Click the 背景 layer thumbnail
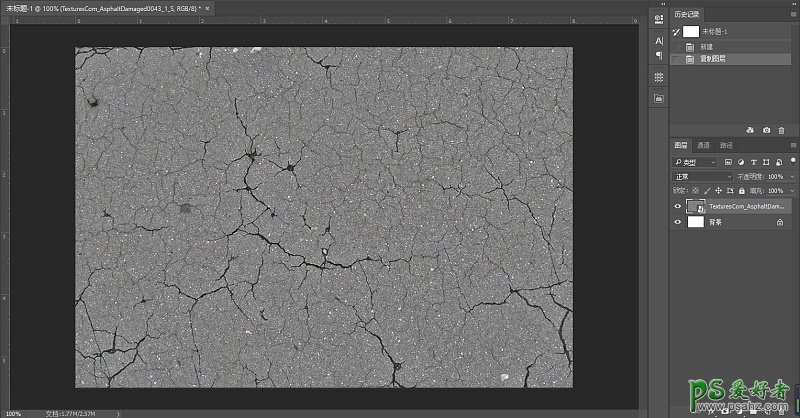Viewport: 800px width, 418px height. click(x=696, y=222)
